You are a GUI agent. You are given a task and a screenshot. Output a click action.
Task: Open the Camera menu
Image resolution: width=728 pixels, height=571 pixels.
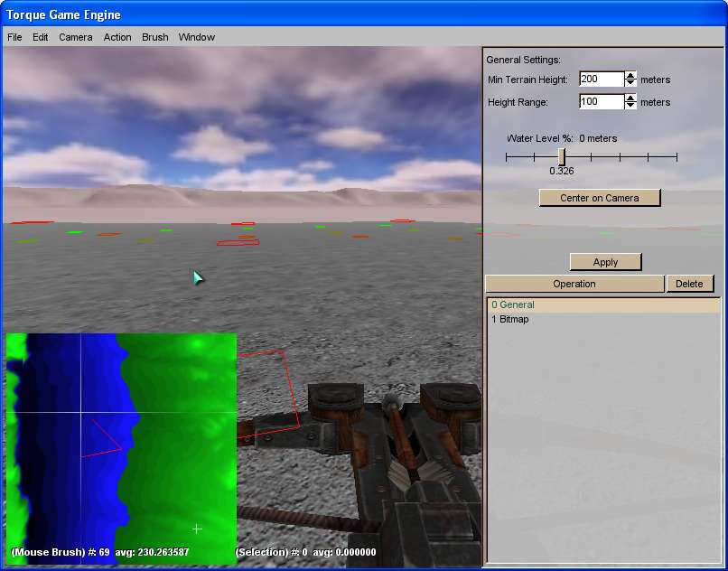(x=76, y=37)
